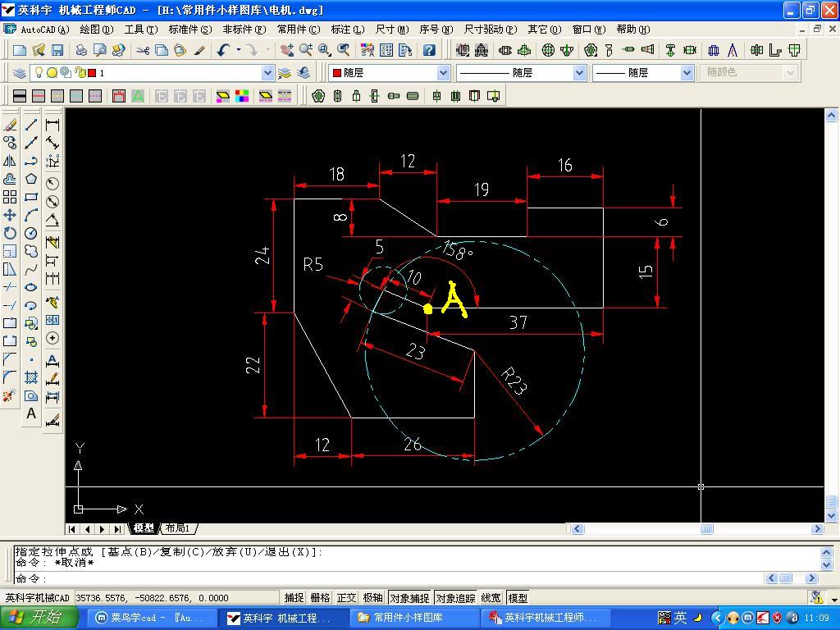Click the Help question mark icon
The image size is (840, 630).
point(428,50)
